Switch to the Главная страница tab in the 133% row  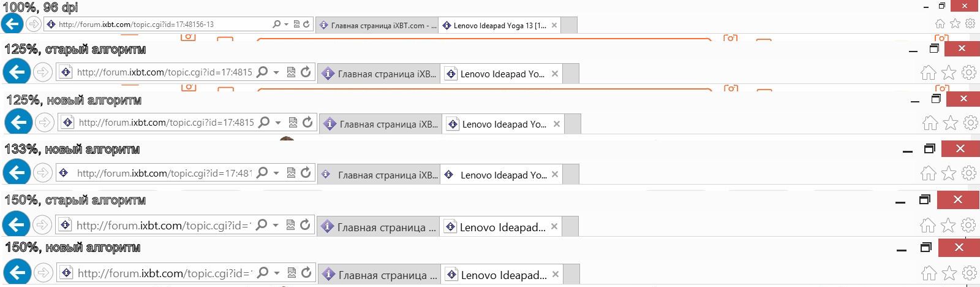380,175
